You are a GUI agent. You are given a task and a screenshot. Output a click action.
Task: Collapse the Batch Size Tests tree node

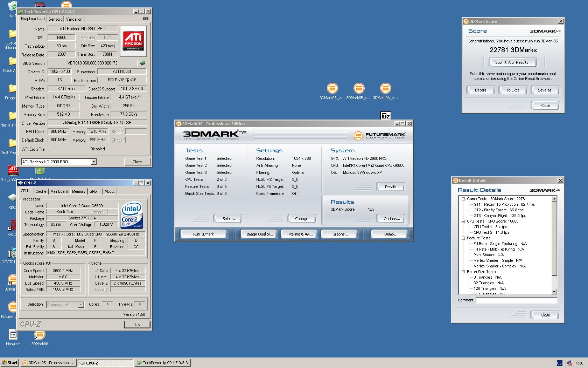pyautogui.click(x=463, y=272)
